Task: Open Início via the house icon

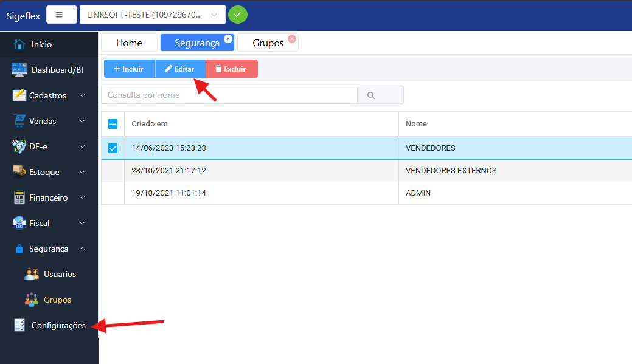Action: [x=19, y=44]
